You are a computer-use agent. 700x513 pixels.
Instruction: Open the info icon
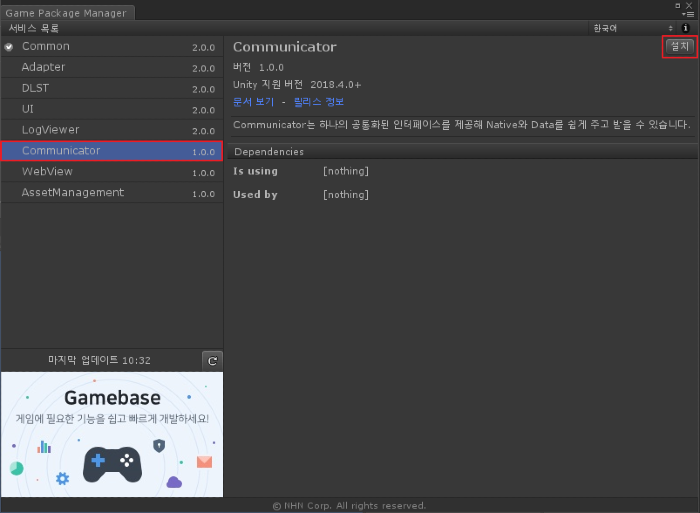pos(686,28)
